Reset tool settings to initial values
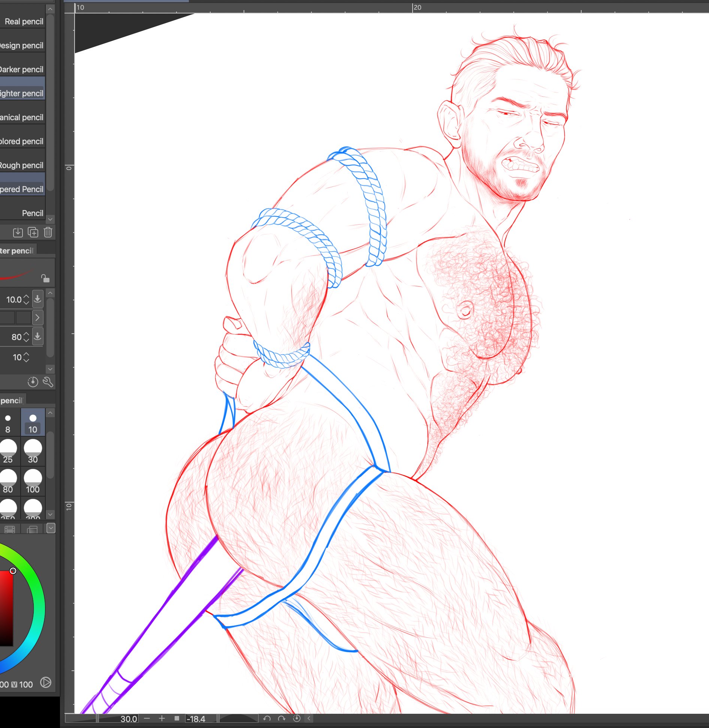This screenshot has height=728, width=709. (x=33, y=382)
